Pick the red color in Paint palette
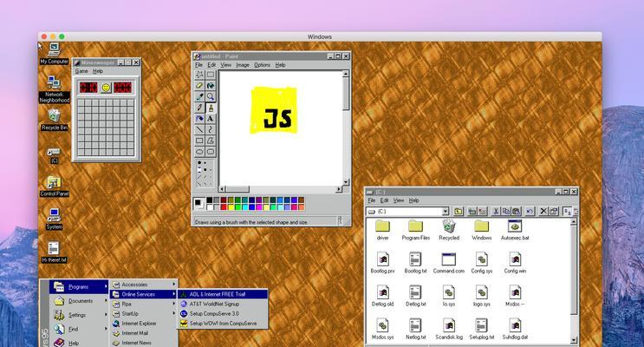Screen dimensions: 644x347 [x=224, y=206]
